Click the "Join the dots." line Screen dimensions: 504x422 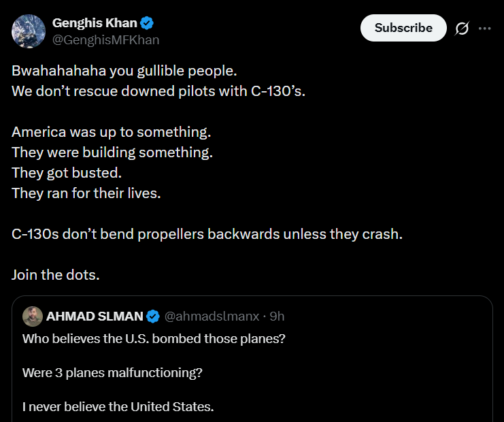click(x=56, y=275)
